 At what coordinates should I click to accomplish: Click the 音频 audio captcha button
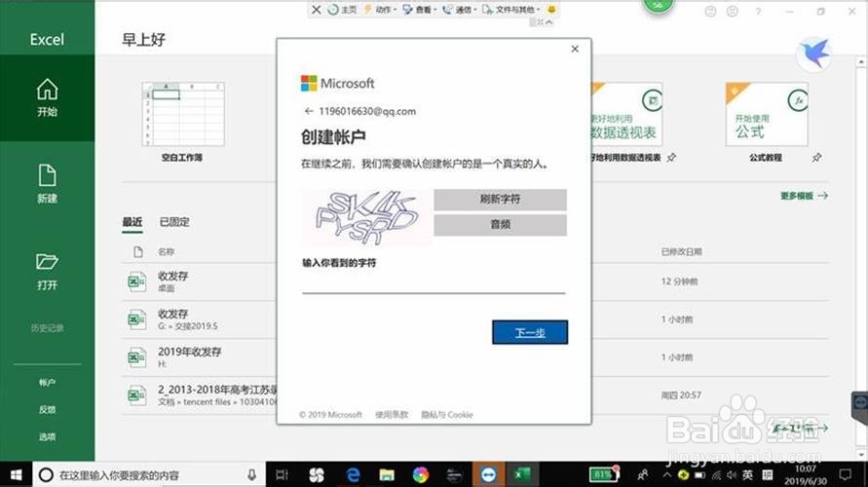(500, 225)
